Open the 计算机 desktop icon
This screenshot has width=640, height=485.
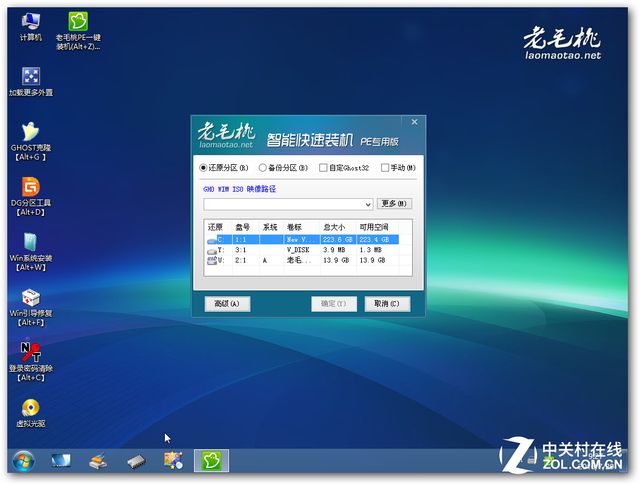click(31, 27)
